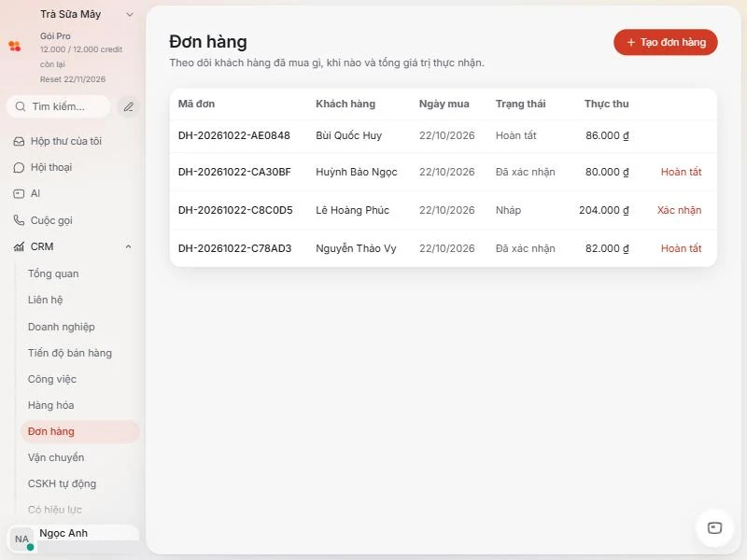Select customer Lê Hoàng Phúc
Viewport: 747px width, 560px height.
pyautogui.click(x=353, y=210)
